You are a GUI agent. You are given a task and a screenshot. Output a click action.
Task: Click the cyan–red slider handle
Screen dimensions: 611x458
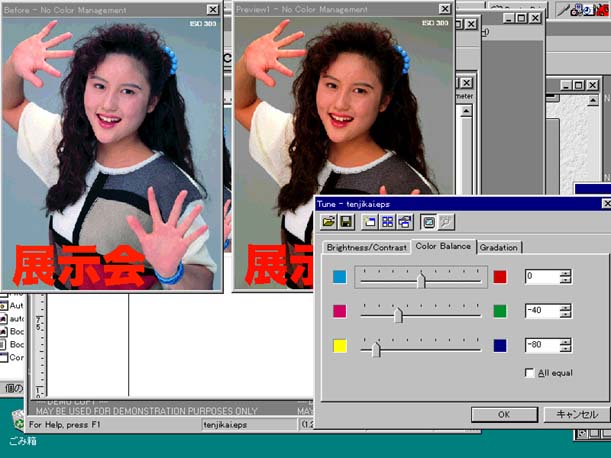421,279
